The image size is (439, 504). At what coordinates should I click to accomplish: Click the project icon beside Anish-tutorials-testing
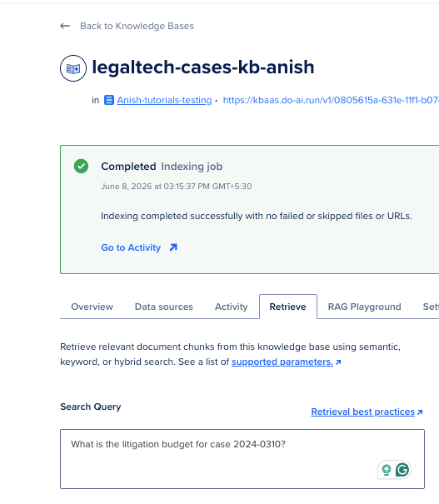tap(109, 100)
